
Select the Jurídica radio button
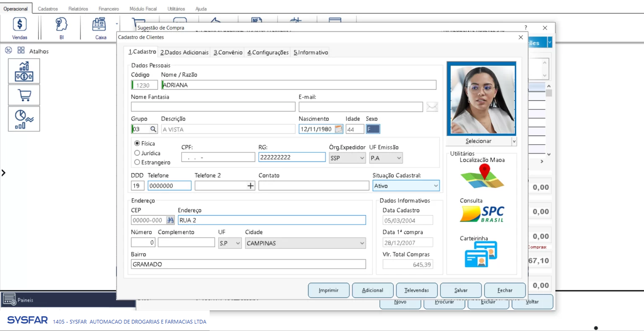click(137, 153)
